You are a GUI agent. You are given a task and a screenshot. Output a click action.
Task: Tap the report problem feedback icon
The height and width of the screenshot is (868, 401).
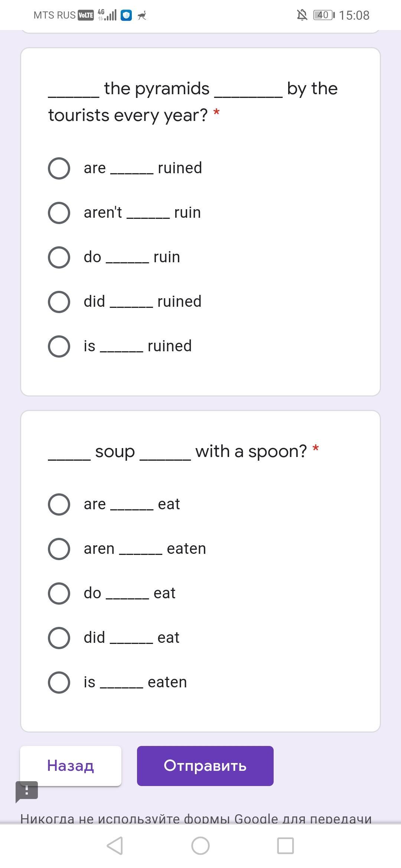point(26,791)
